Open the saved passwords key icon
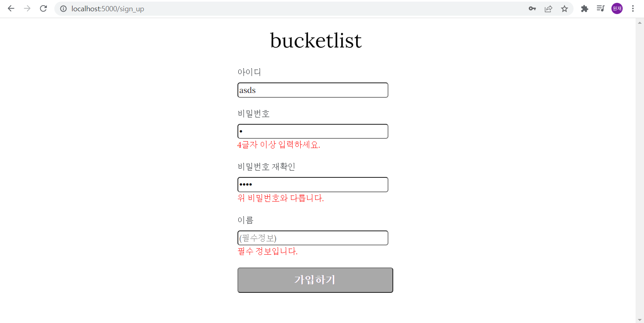Viewport: 644px width, 323px height. pos(532,8)
